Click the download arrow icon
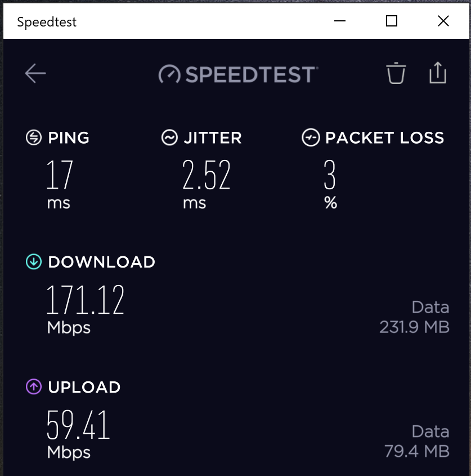 (x=34, y=261)
